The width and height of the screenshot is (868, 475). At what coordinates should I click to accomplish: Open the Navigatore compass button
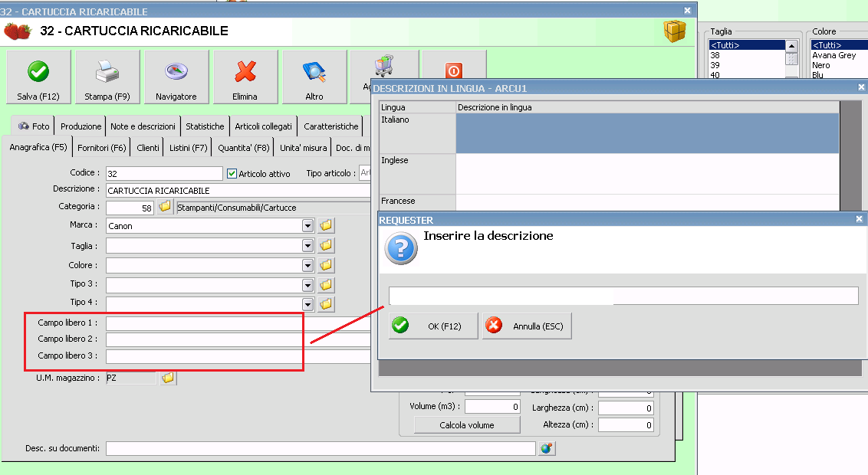(176, 77)
